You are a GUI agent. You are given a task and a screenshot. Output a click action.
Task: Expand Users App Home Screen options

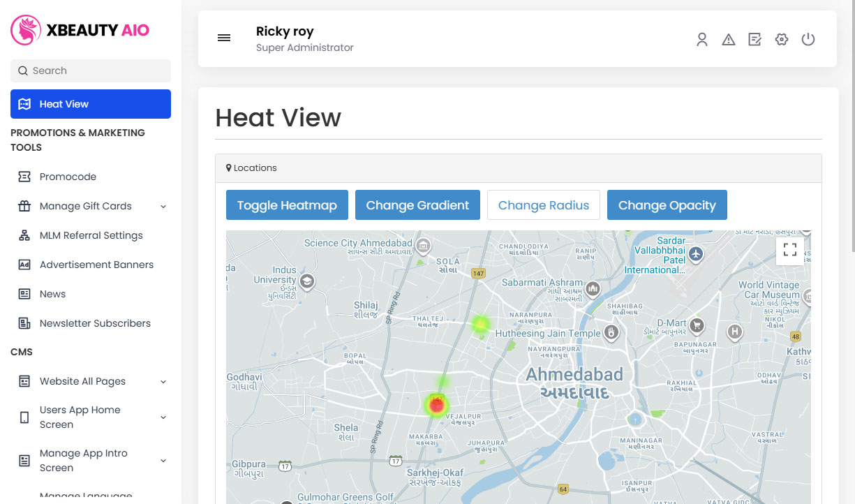pos(163,417)
